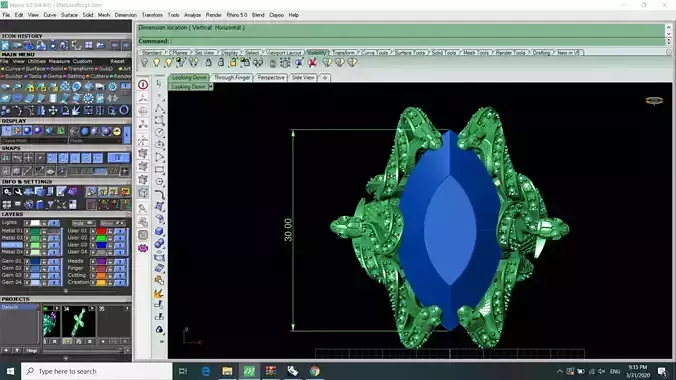The height and width of the screenshot is (380, 676).
Task: Click Reset in the Main Menu
Action: coord(117,61)
